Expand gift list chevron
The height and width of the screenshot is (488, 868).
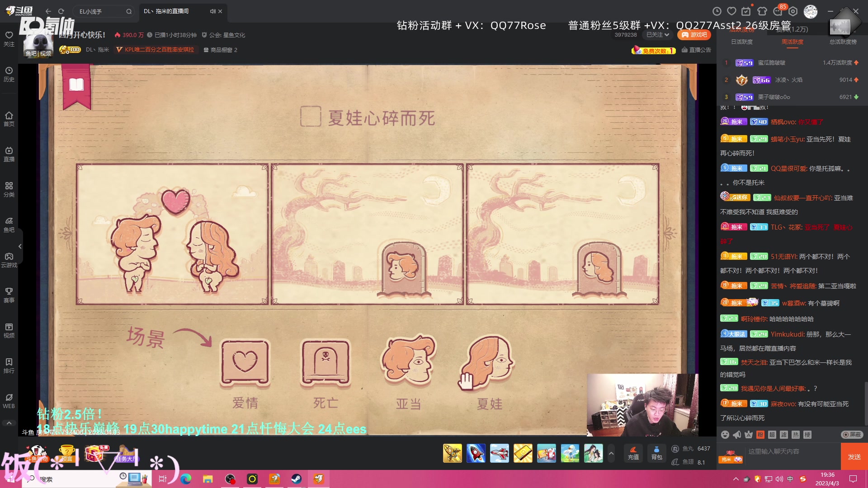point(611,453)
